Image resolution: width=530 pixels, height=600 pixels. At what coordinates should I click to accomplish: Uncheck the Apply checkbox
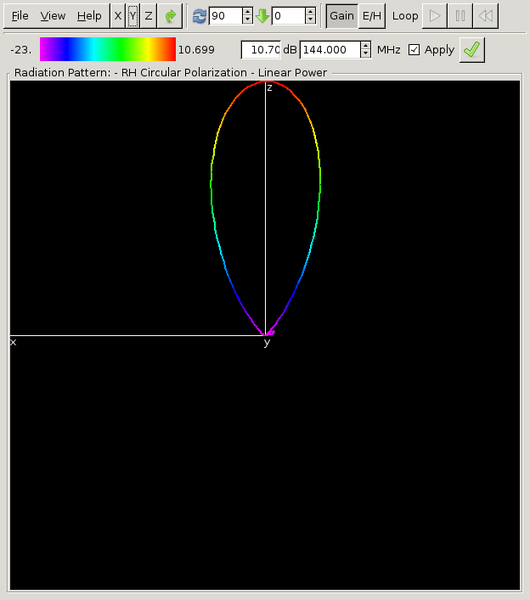coord(414,50)
